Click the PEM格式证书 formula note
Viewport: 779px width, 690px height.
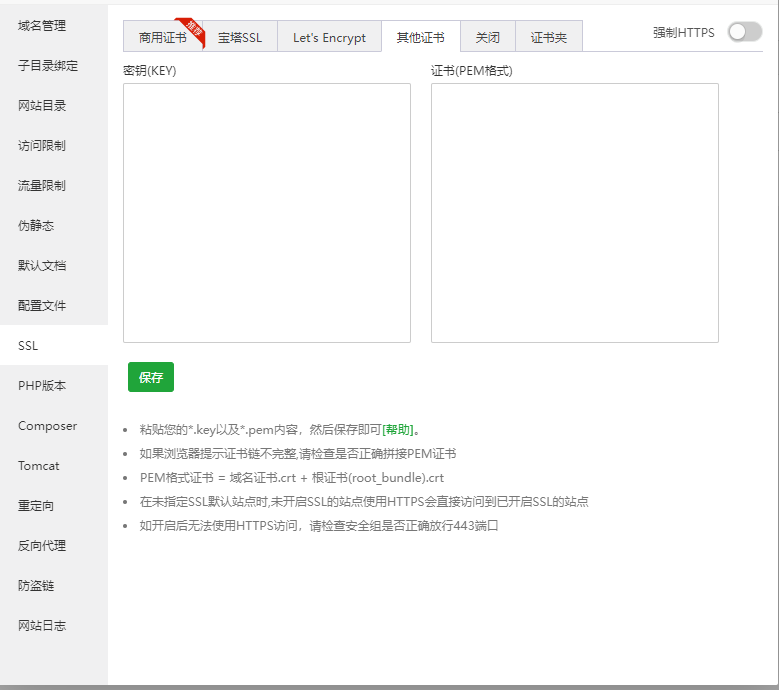(x=292, y=478)
